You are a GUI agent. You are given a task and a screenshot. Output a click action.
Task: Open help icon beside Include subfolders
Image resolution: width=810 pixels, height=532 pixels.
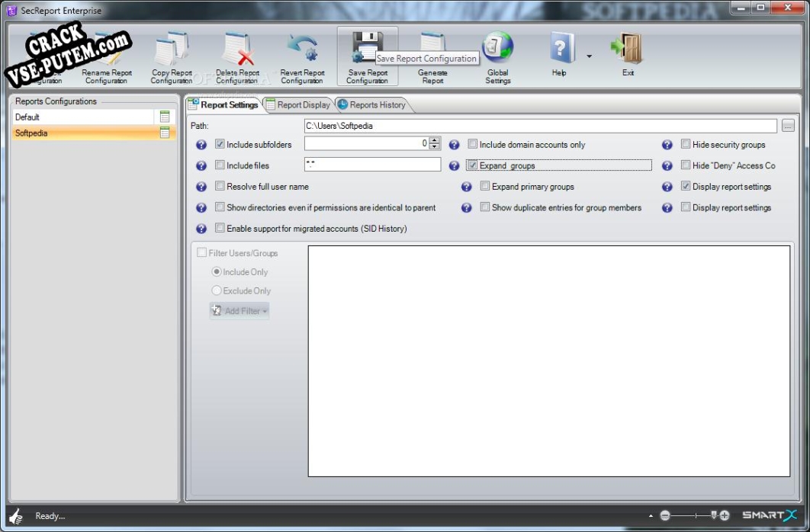point(201,145)
